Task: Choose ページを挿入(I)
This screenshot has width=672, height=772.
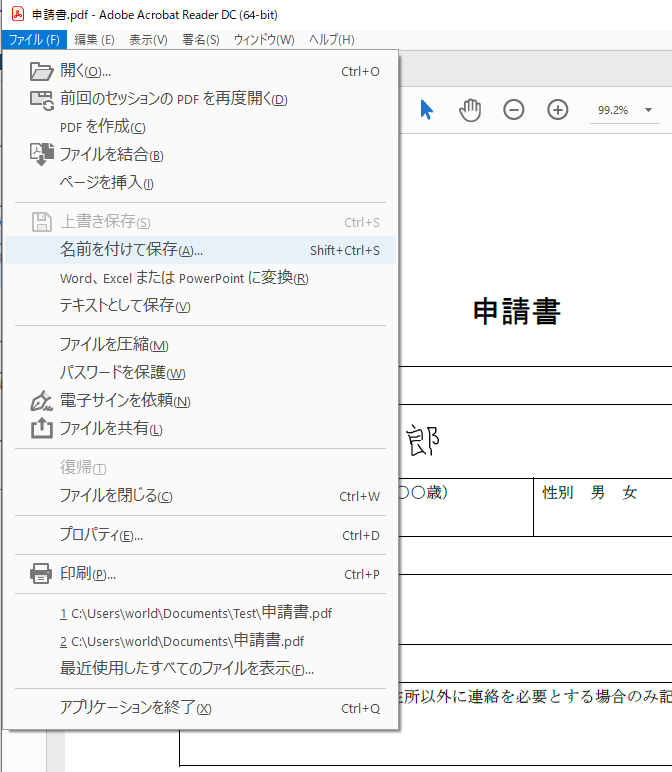Action: tap(200, 183)
